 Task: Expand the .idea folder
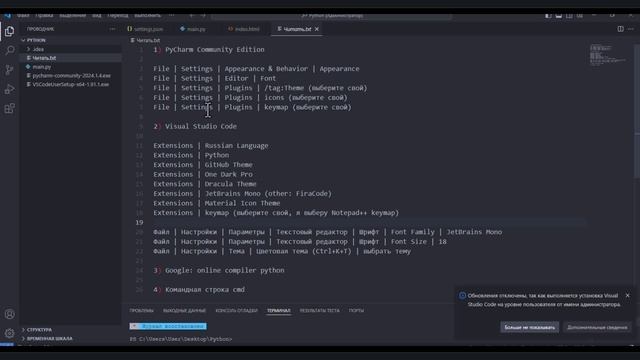tap(70, 49)
